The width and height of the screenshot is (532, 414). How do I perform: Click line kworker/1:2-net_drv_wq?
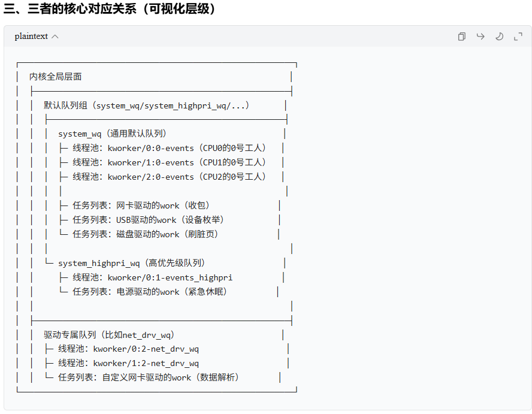click(128, 362)
